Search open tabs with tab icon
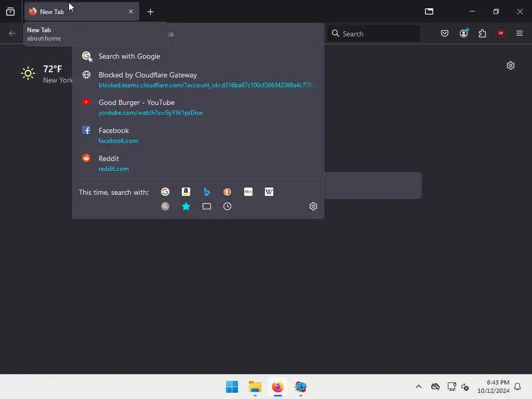Image resolution: width=532 pixels, height=399 pixels. tap(207, 206)
